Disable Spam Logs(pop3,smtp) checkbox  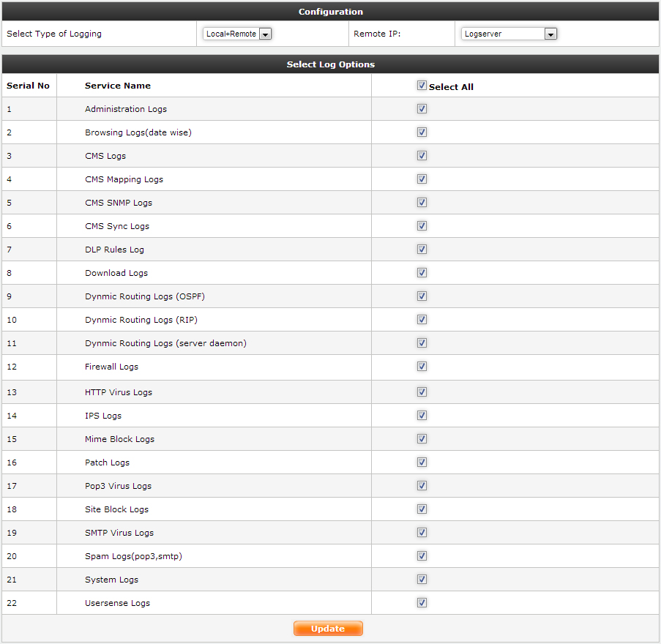pos(422,556)
